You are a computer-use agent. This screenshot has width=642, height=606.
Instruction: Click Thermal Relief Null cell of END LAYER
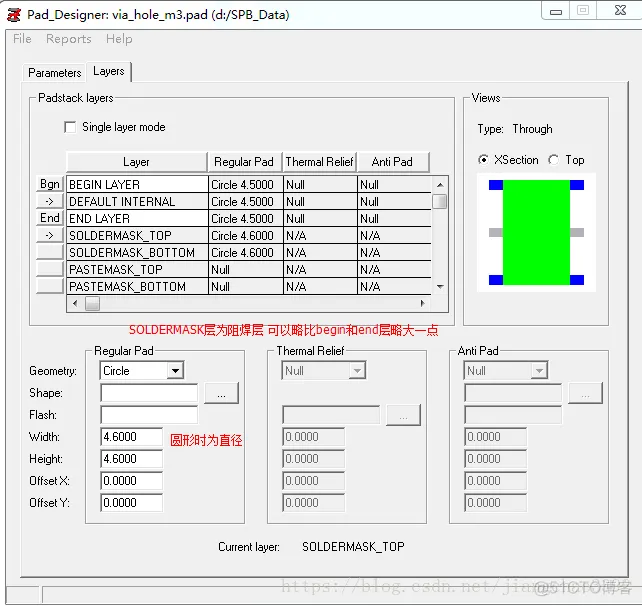tap(320, 219)
